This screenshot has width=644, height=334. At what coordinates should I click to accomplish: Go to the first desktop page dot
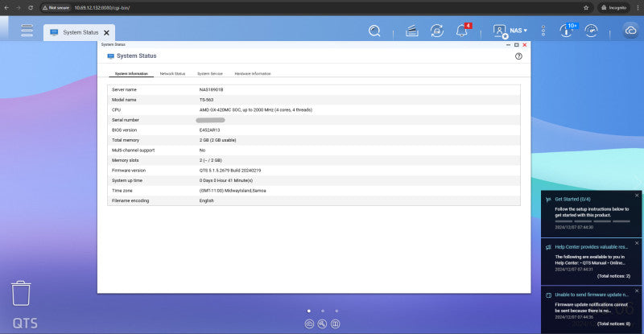309,311
